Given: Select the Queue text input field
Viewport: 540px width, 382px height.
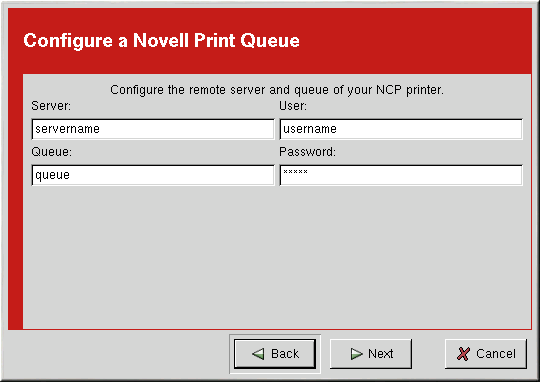Looking at the screenshot, I should 153,175.
